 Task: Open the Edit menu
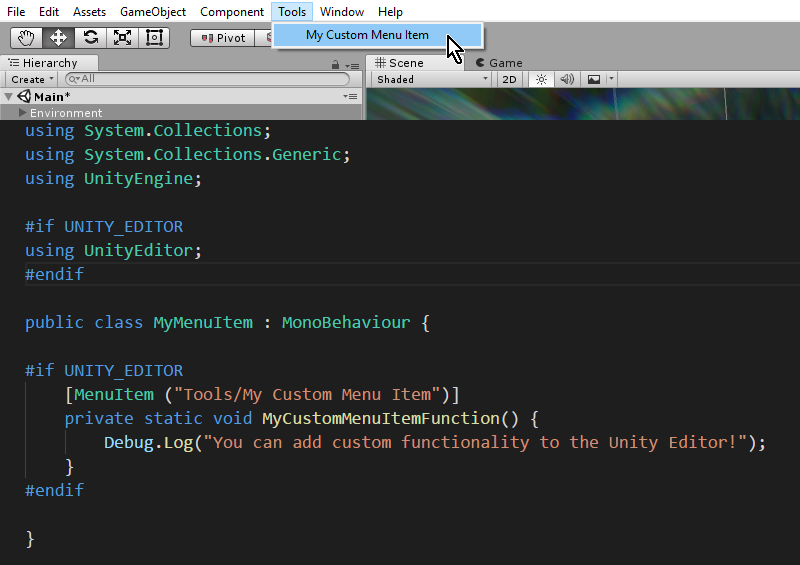49,11
